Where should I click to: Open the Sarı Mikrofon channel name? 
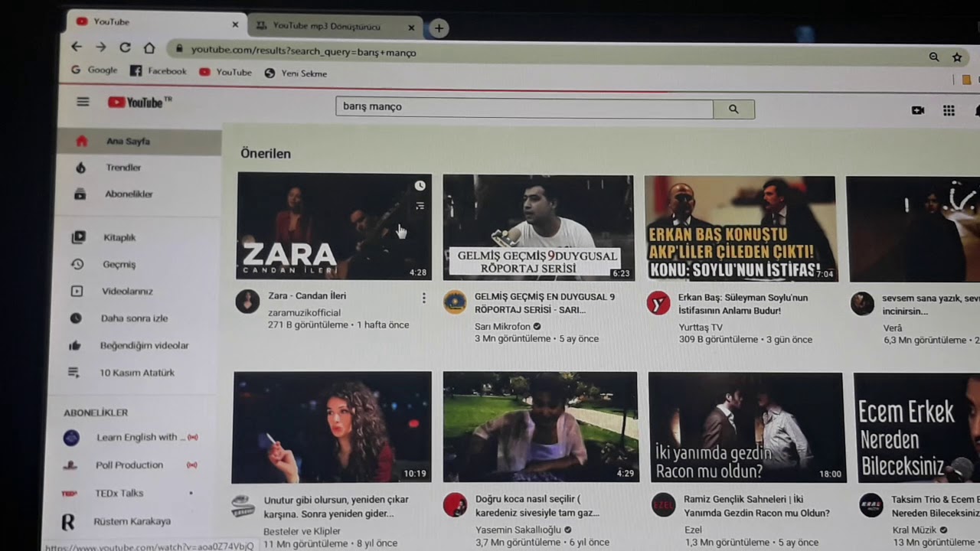[x=502, y=327]
